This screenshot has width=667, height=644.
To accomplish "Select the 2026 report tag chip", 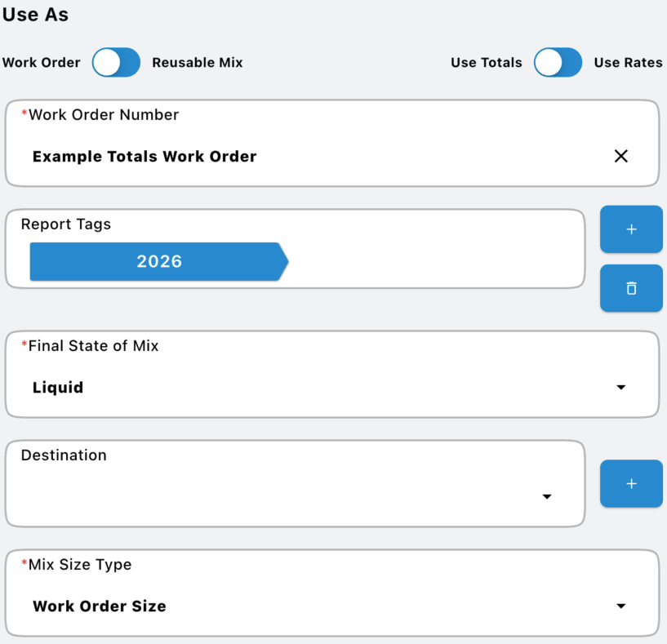I will (x=159, y=261).
